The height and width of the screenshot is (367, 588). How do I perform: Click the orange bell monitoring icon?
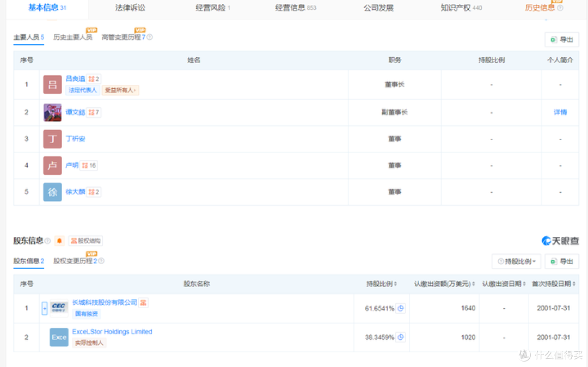(x=59, y=241)
